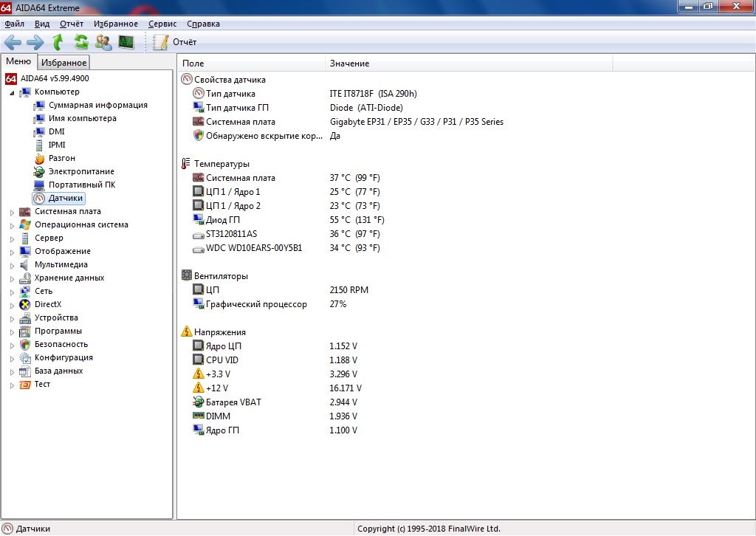
Task: Click the Forward arrow toolbar icon
Action: 35,42
